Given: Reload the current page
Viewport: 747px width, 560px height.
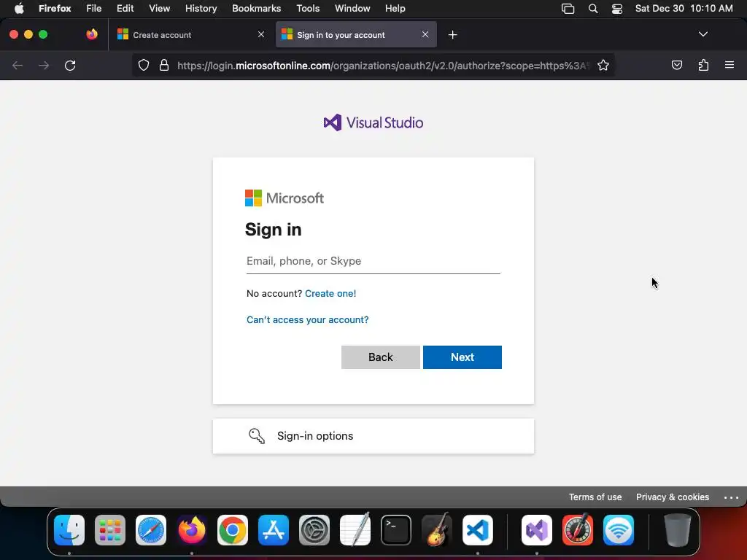Looking at the screenshot, I should coord(70,65).
